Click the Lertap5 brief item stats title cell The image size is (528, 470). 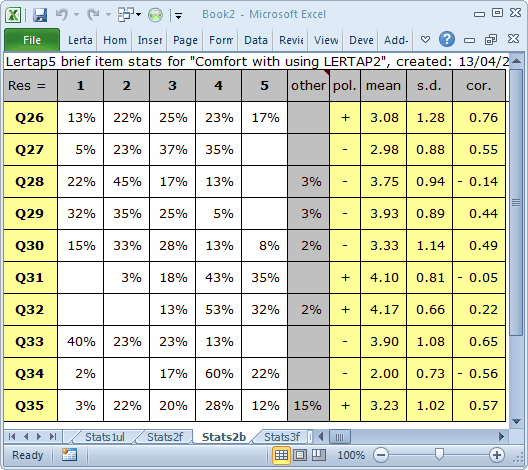tap(256, 62)
